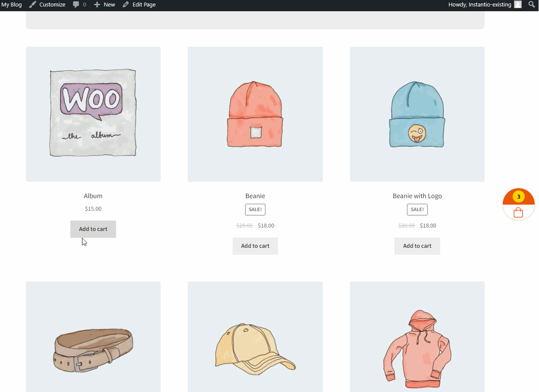
Task: Click the Beanie sale price $18.00
Action: [266, 226]
